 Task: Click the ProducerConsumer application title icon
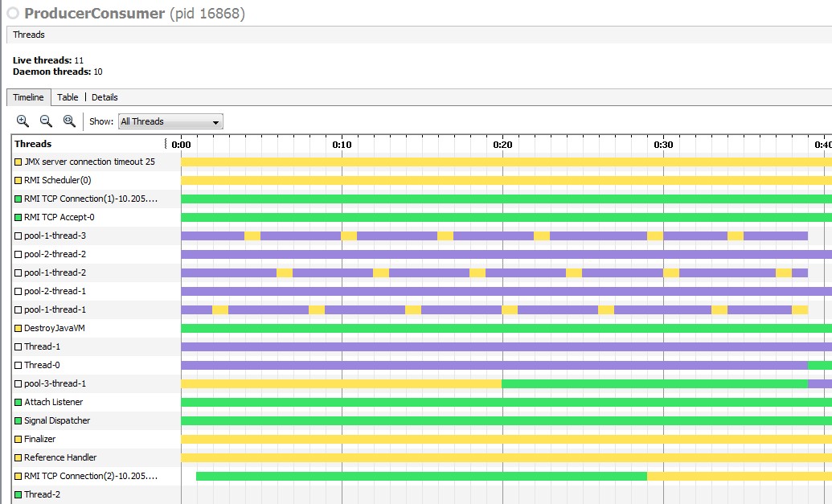click(13, 14)
